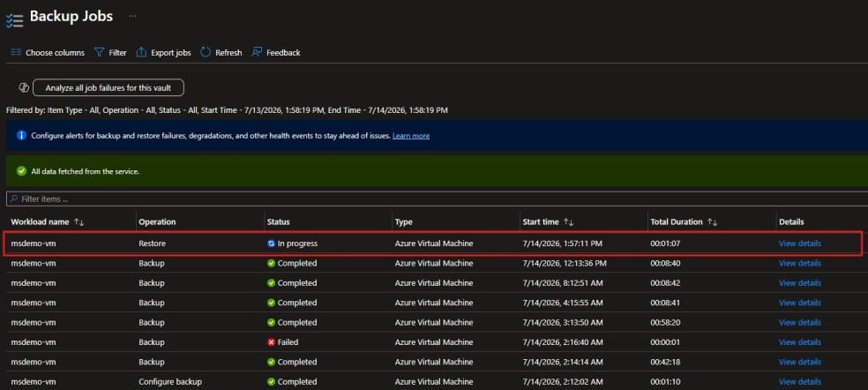Click Completed icon for 12:13:36 PM backup
The image size is (868, 390).
272,263
